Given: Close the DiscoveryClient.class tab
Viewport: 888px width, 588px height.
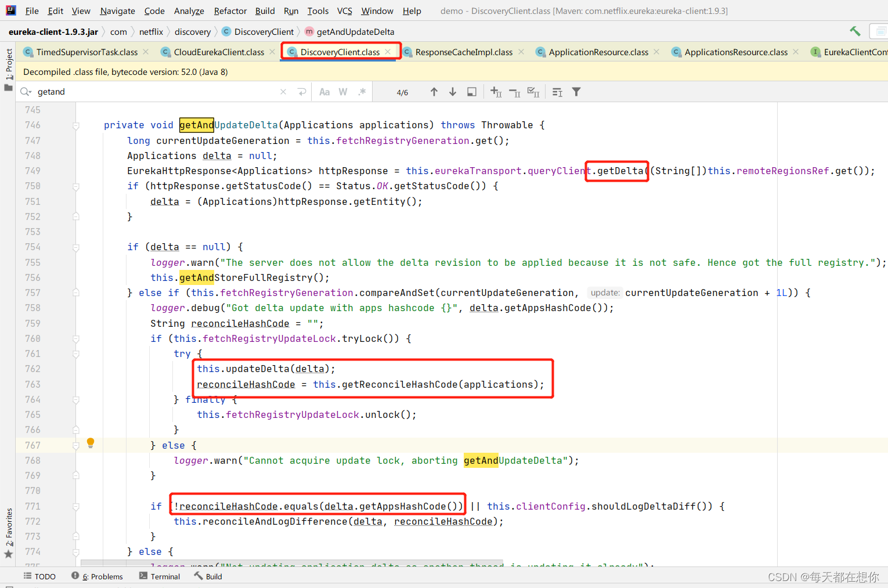Looking at the screenshot, I should (x=388, y=52).
